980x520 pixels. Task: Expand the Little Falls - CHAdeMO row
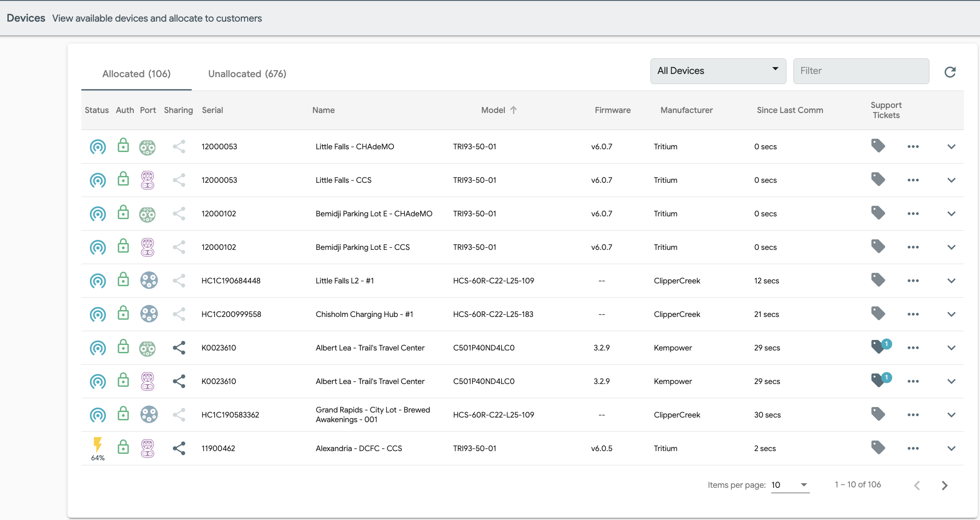click(x=952, y=147)
